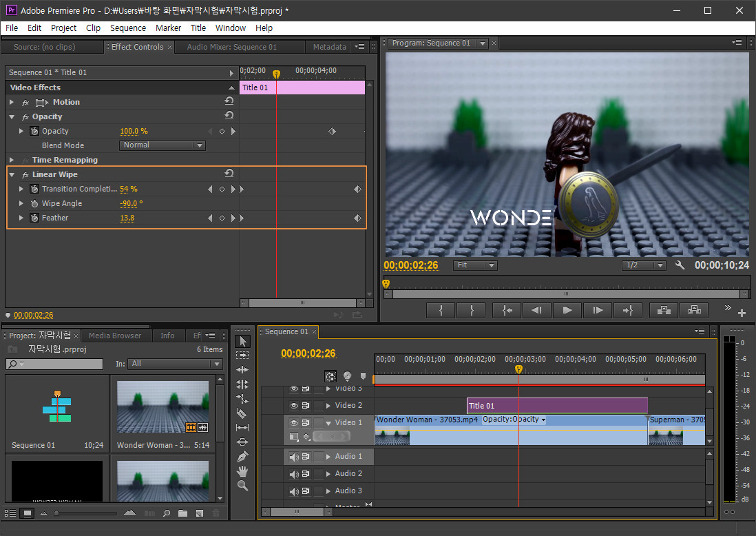Expand the Transition Completion property

tap(21, 189)
